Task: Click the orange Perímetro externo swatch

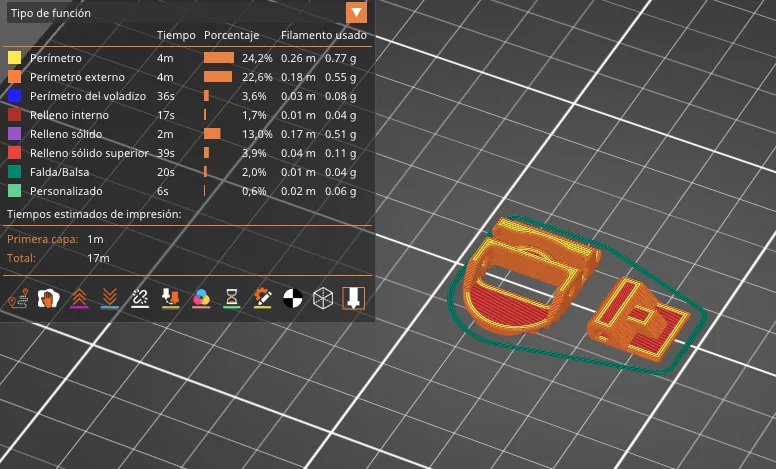Action: (x=14, y=77)
